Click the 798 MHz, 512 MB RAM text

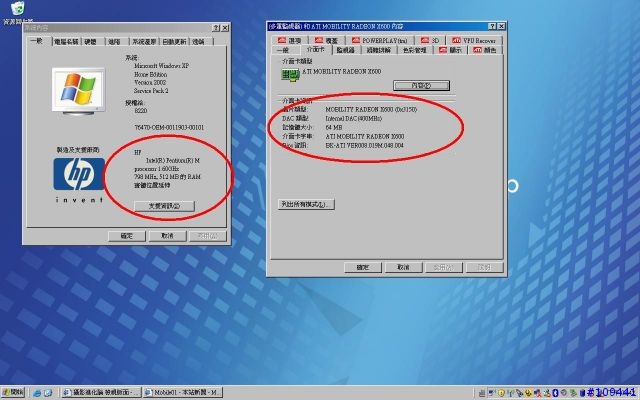167,177
